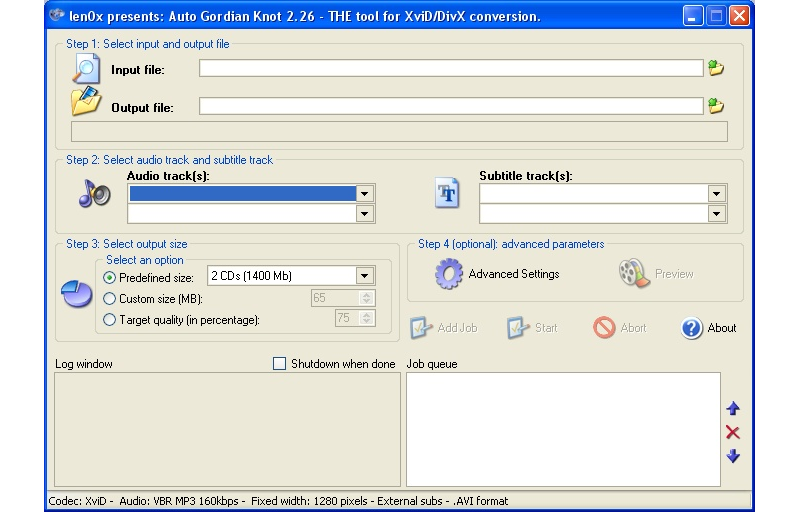Click the Custom size stepper arrows

366,298
